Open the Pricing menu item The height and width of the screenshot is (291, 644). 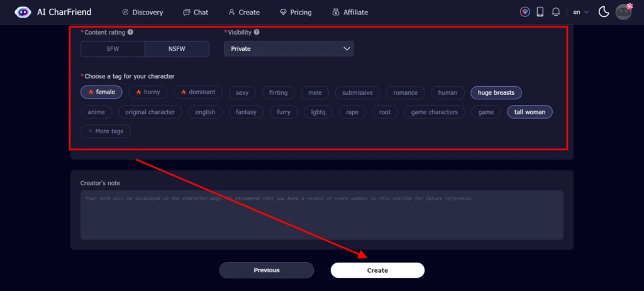click(296, 12)
